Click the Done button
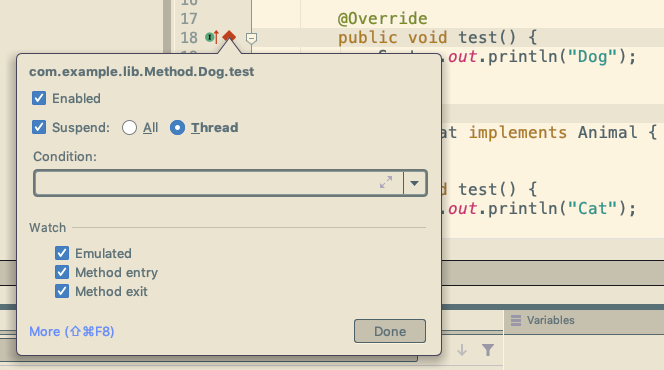The width and height of the screenshot is (664, 370). point(390,331)
